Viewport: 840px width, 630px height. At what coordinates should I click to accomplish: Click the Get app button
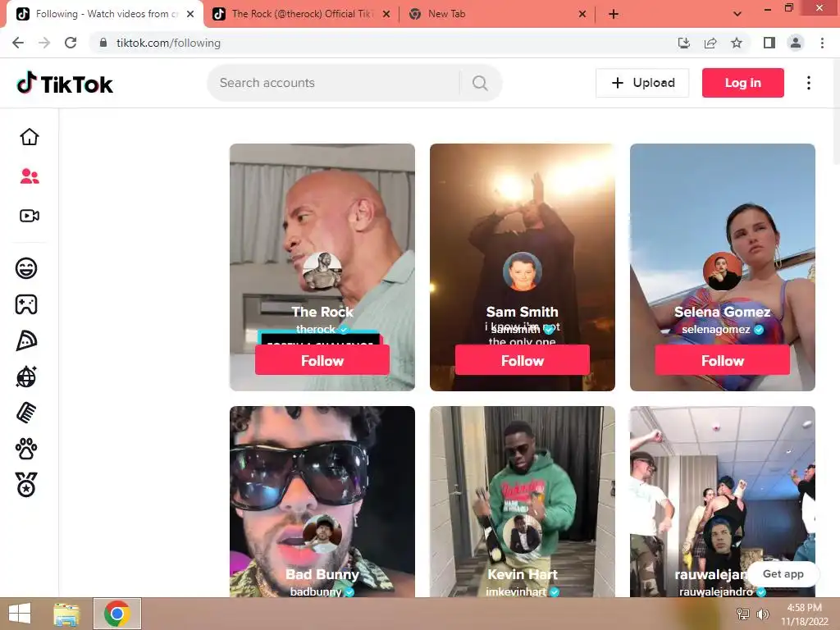click(783, 573)
